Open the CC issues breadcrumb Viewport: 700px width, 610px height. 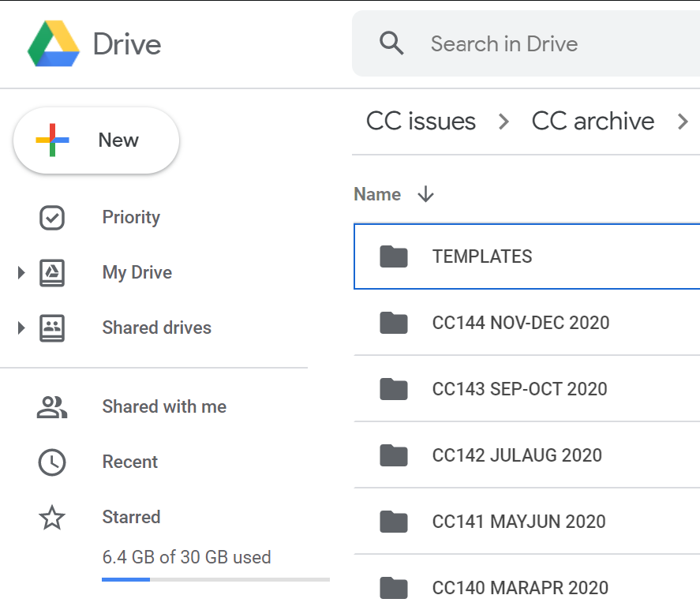pos(421,122)
